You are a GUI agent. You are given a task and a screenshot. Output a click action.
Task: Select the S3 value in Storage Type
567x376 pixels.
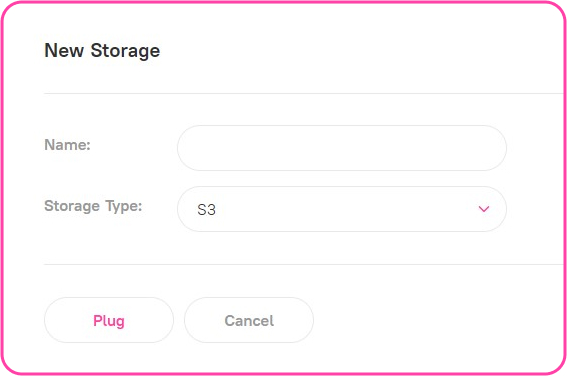[x=206, y=210]
